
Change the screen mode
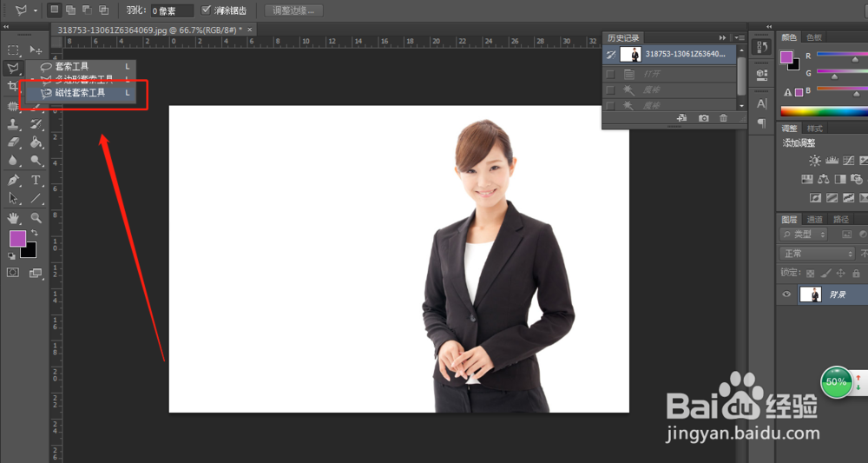(36, 273)
